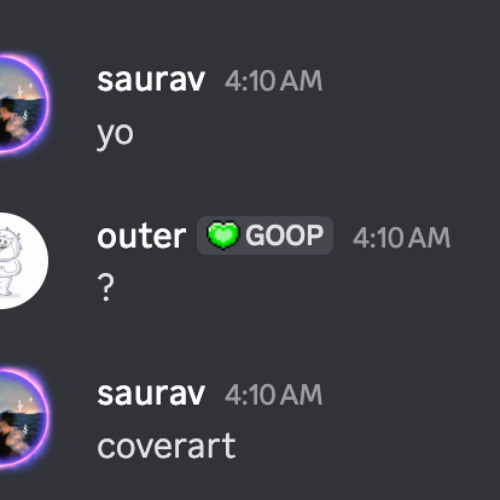Open the outer username profile popout
Image resolution: width=500 pixels, height=500 pixels.
pos(141,236)
